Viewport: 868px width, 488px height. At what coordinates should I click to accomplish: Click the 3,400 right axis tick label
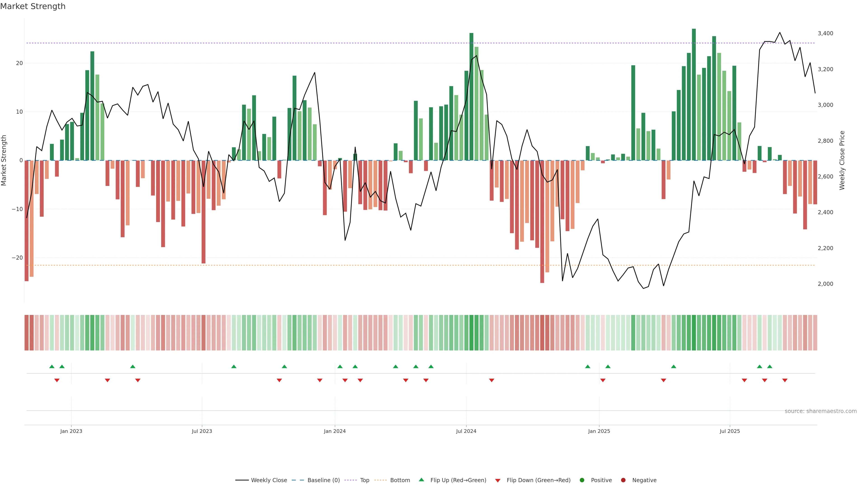(825, 33)
